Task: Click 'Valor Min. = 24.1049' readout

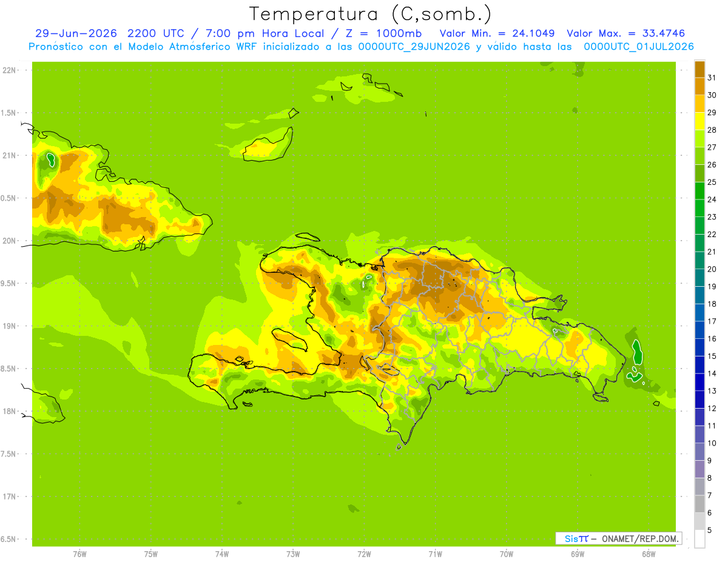Action: [497, 33]
